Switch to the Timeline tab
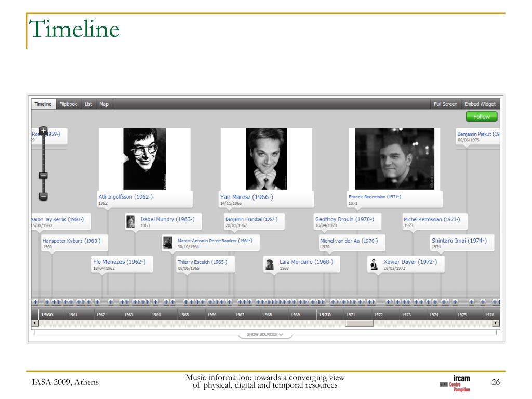This screenshot has width=532, height=399. pyautogui.click(x=43, y=104)
